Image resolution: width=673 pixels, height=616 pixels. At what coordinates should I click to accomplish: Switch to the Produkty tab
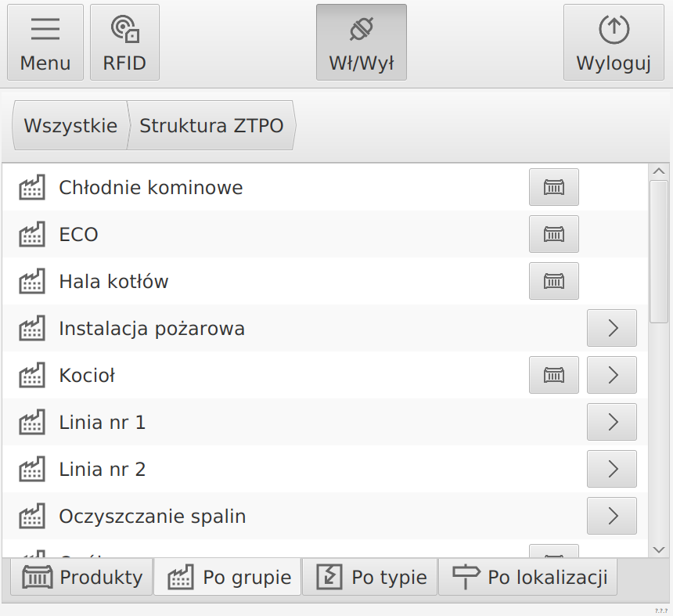click(81, 577)
